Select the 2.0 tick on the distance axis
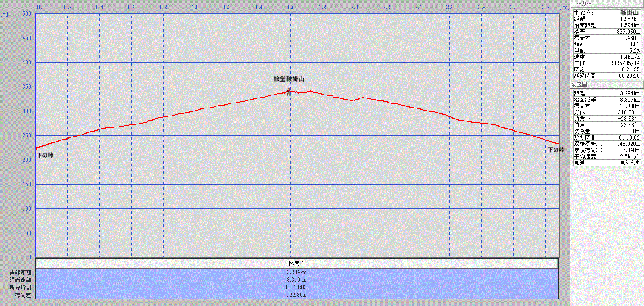 click(354, 7)
